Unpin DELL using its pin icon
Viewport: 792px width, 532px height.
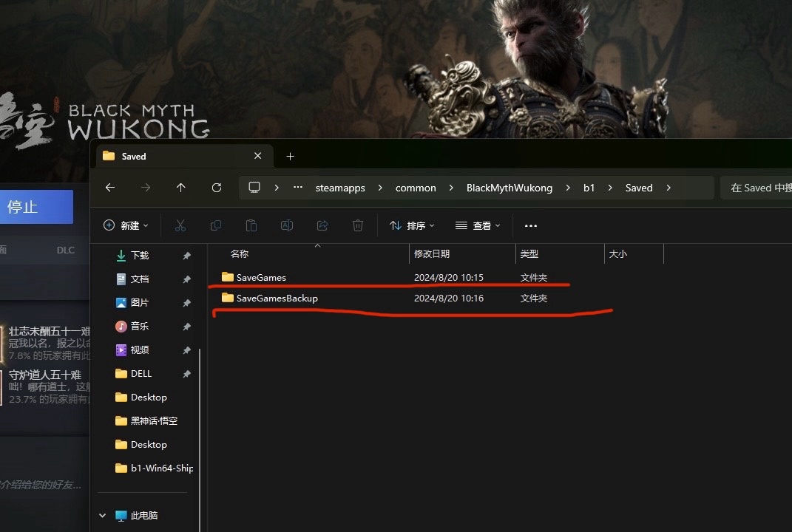tap(186, 374)
